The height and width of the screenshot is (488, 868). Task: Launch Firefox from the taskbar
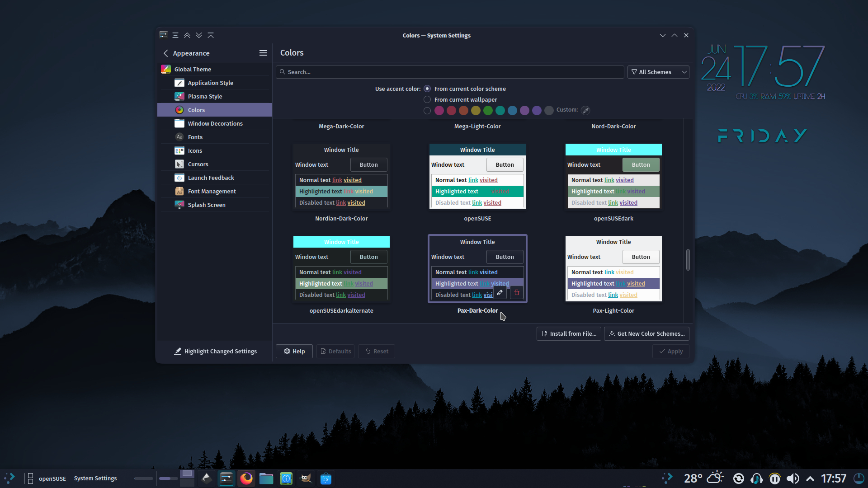click(x=246, y=478)
